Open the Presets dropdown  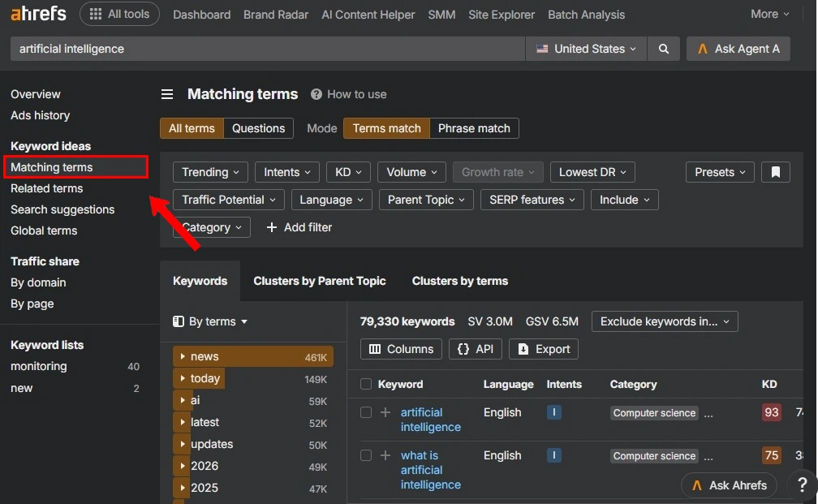tap(720, 172)
